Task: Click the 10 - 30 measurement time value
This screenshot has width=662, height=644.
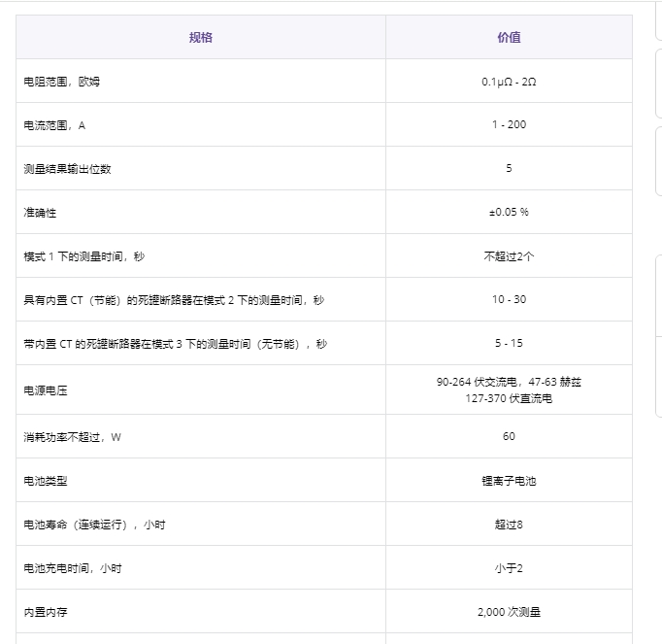Action: pos(509,300)
